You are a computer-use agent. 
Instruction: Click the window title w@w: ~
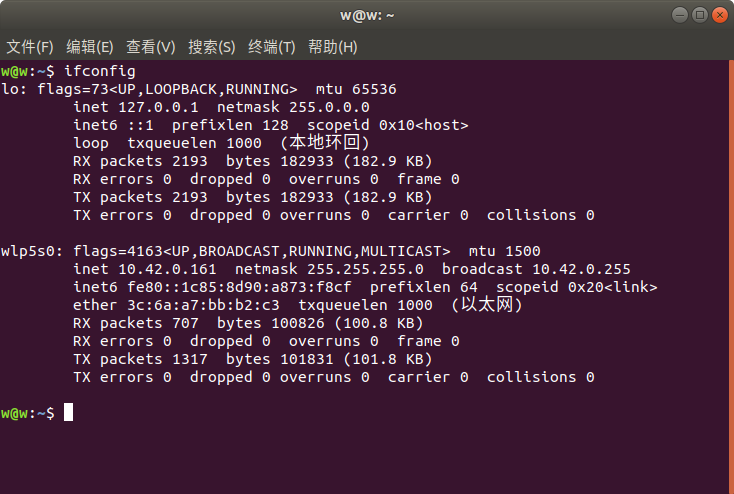click(x=367, y=15)
